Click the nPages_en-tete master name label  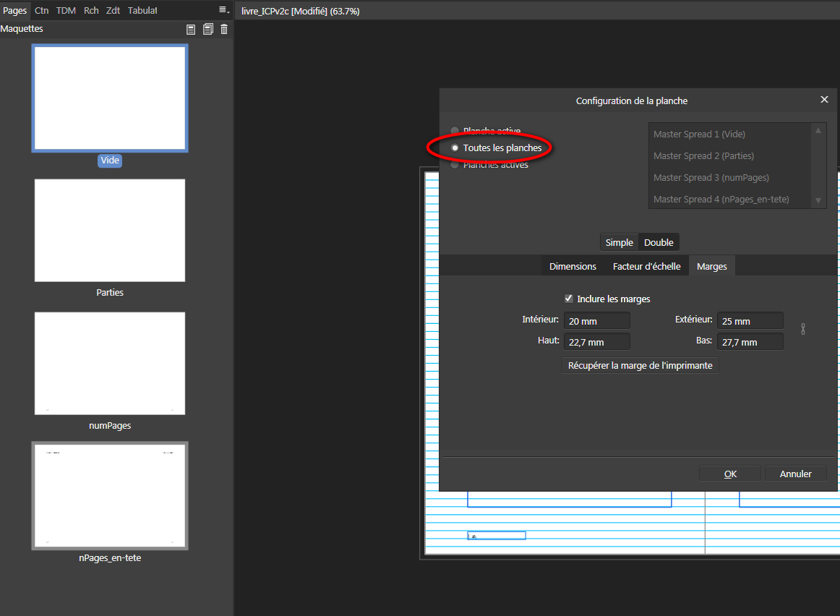point(110,557)
